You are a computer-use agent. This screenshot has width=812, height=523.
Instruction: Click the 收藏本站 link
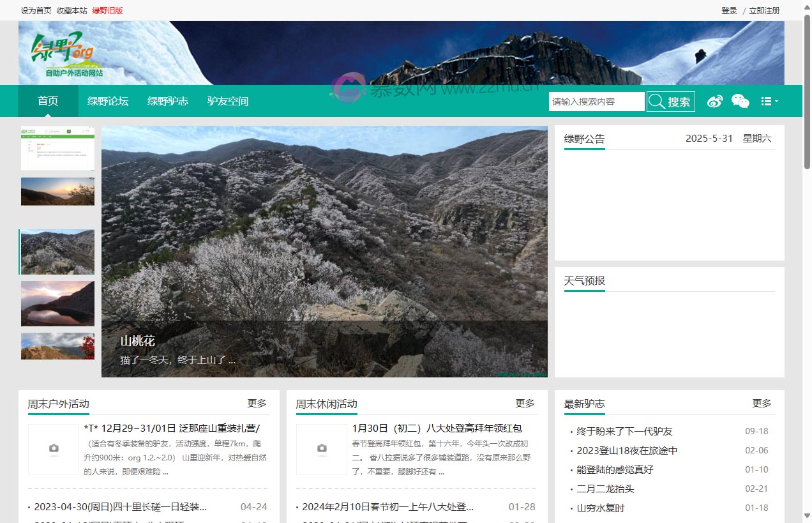tap(71, 10)
